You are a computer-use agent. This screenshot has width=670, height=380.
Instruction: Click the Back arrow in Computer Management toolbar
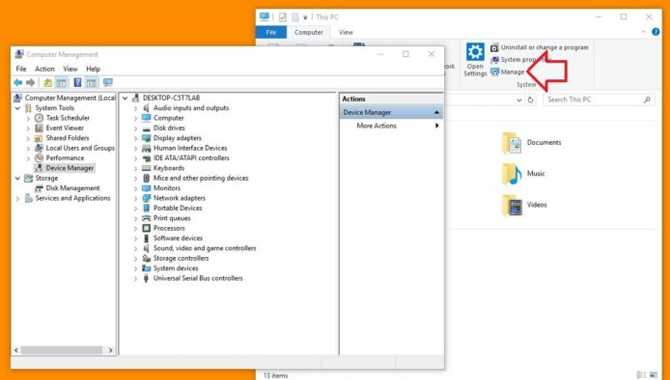click(18, 82)
